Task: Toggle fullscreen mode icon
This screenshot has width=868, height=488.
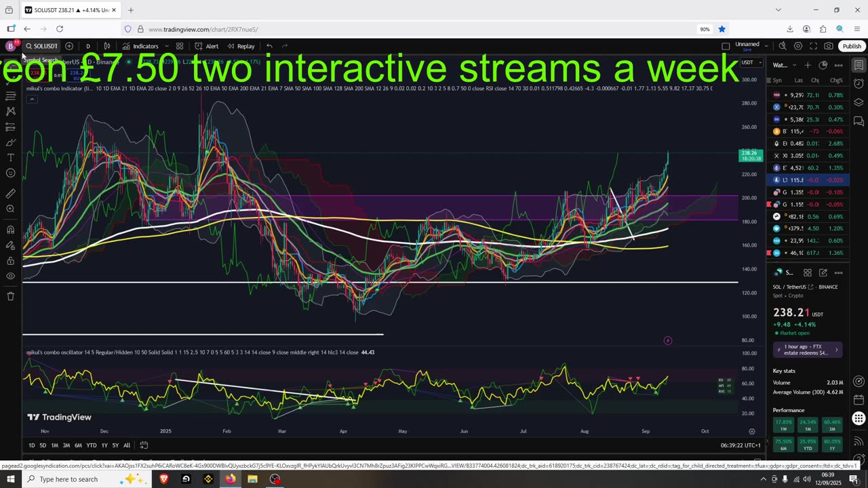Action: [x=813, y=46]
